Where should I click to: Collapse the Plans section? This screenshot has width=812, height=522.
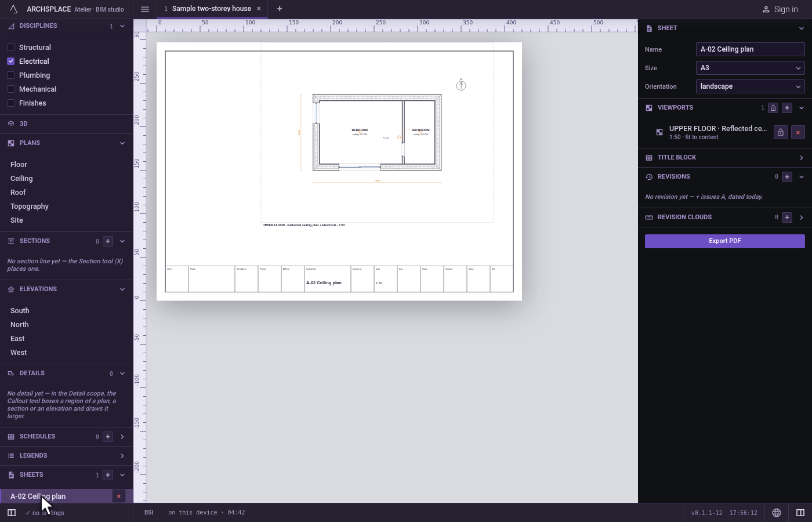click(x=122, y=143)
